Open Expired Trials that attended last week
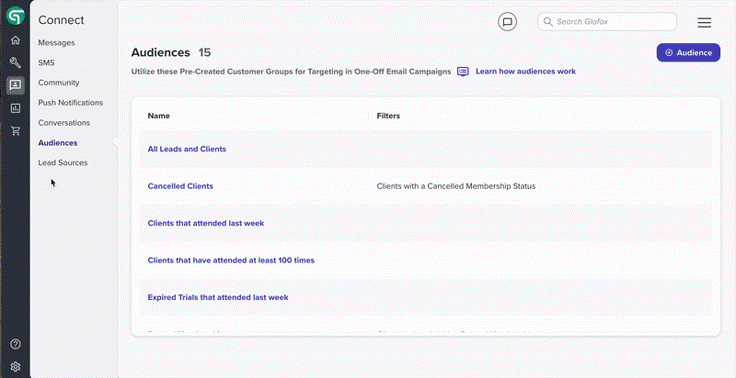 (218, 297)
